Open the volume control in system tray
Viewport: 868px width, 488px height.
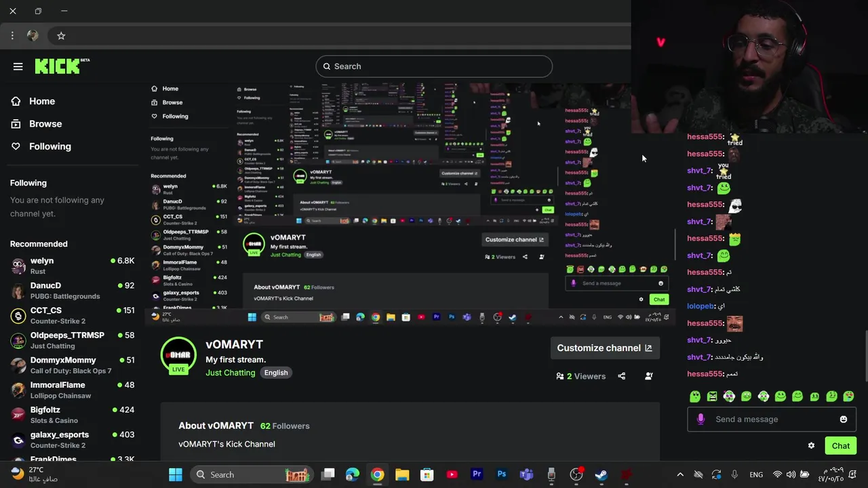[791, 474]
